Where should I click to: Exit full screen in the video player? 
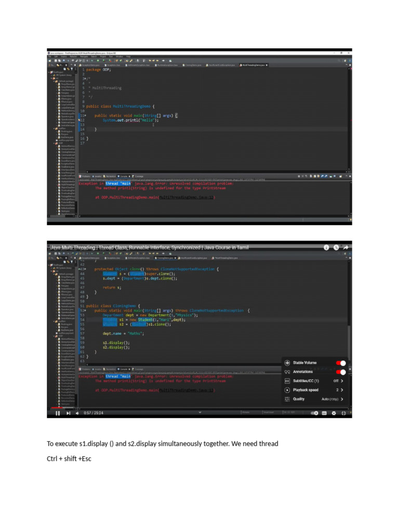click(344, 413)
